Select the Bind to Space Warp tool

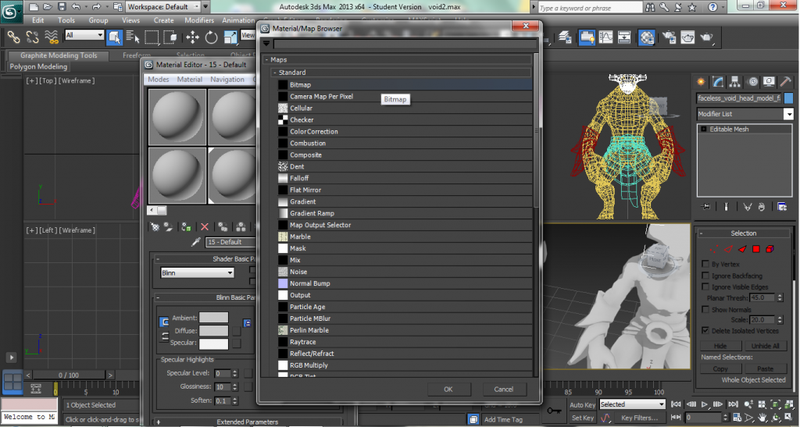coord(51,37)
